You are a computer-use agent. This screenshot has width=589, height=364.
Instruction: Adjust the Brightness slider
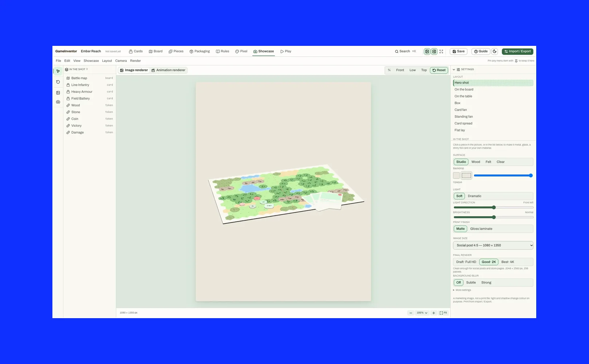(x=493, y=217)
